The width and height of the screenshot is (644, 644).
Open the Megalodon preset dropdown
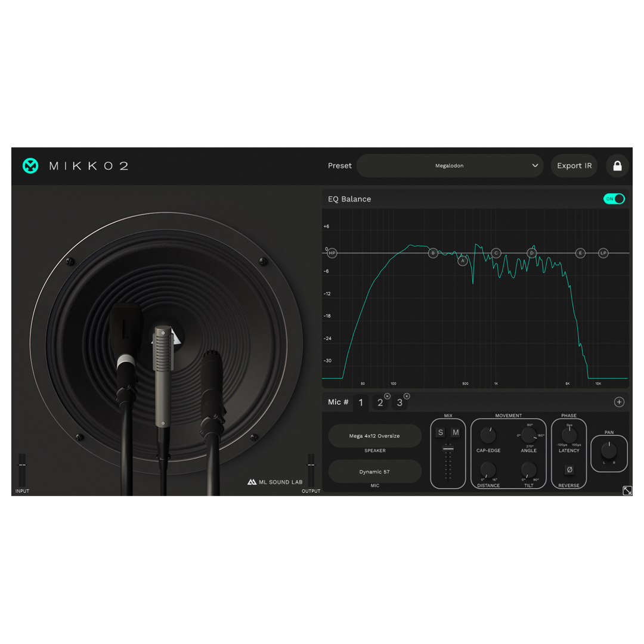[450, 166]
